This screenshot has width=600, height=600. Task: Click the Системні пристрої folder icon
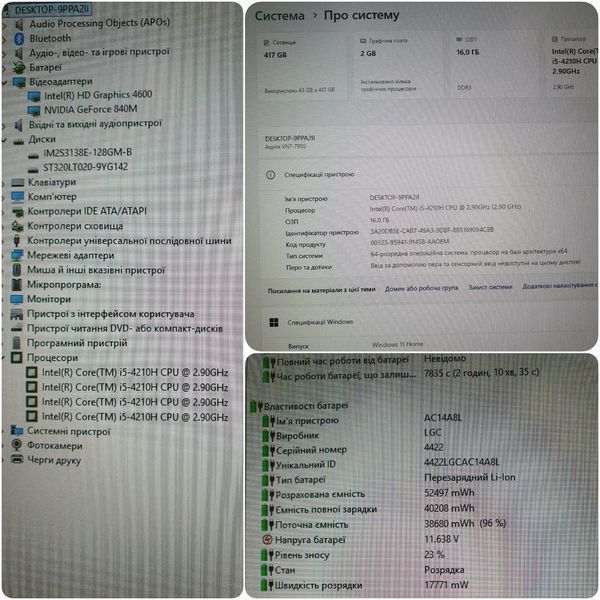[x=17, y=430]
